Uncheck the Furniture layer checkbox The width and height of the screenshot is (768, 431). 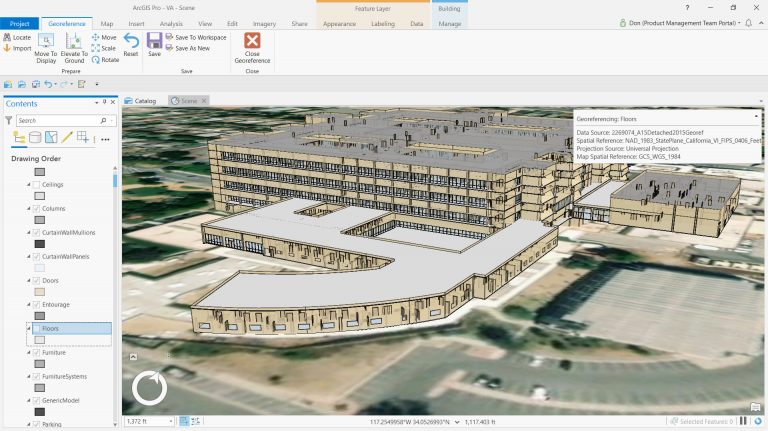coord(36,353)
